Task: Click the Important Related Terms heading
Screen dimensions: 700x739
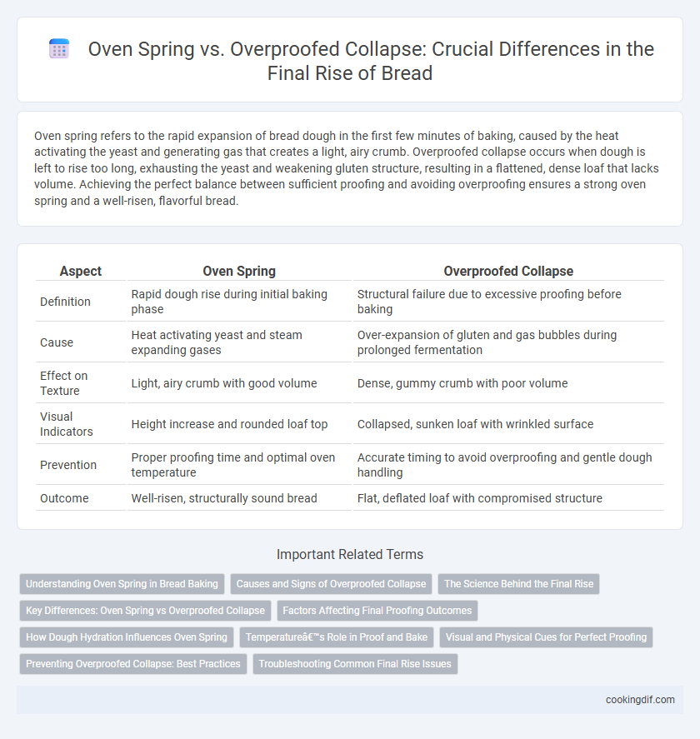Action: pos(350,554)
